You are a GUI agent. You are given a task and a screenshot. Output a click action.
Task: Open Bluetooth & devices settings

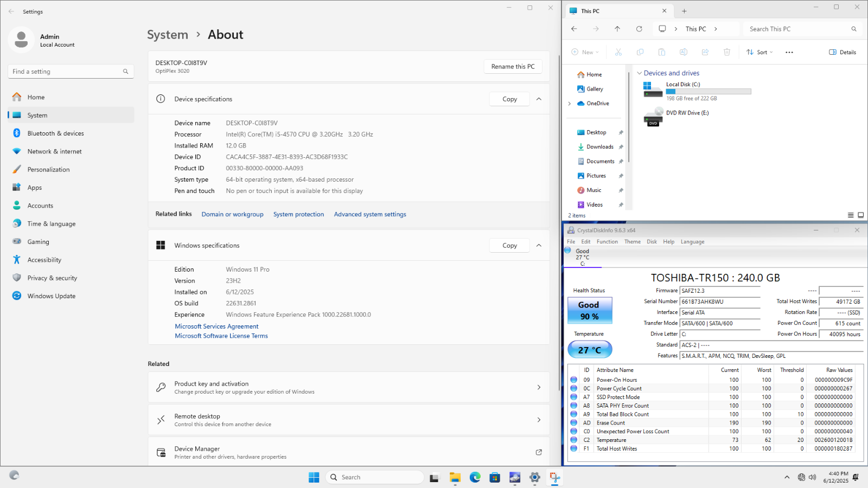point(71,133)
